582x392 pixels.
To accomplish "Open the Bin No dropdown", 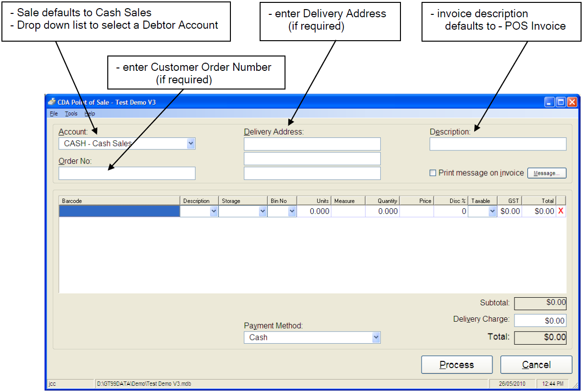I will click(292, 211).
